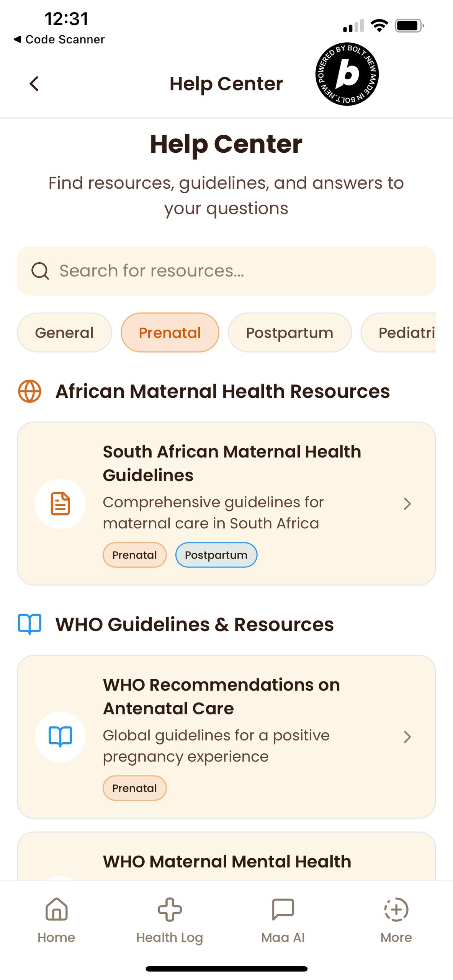Expand South African Maternal Health Guidelines via chevron

tap(407, 504)
